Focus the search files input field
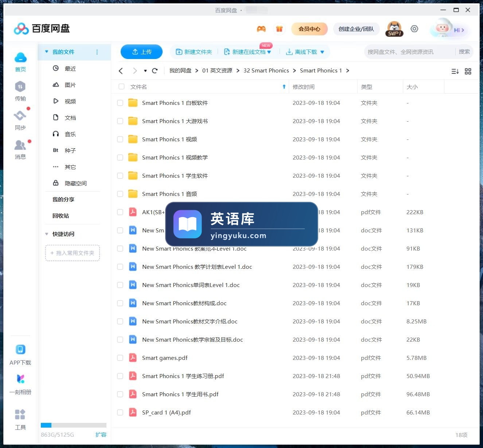483x448 pixels. (409, 52)
